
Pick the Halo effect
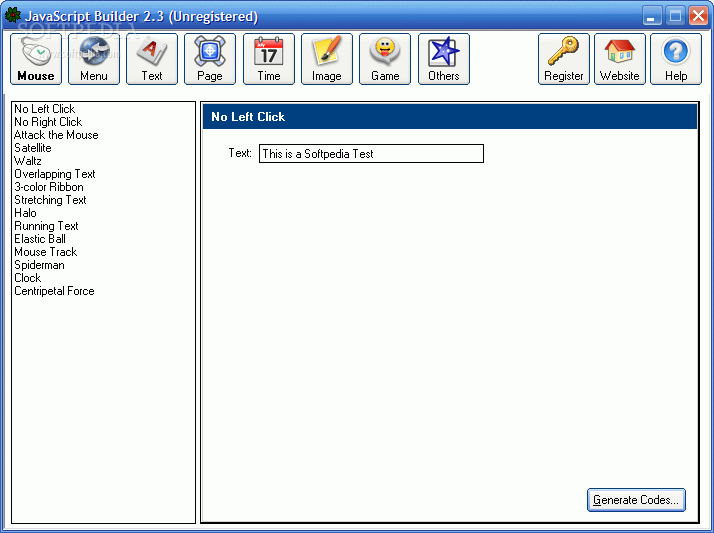26,213
